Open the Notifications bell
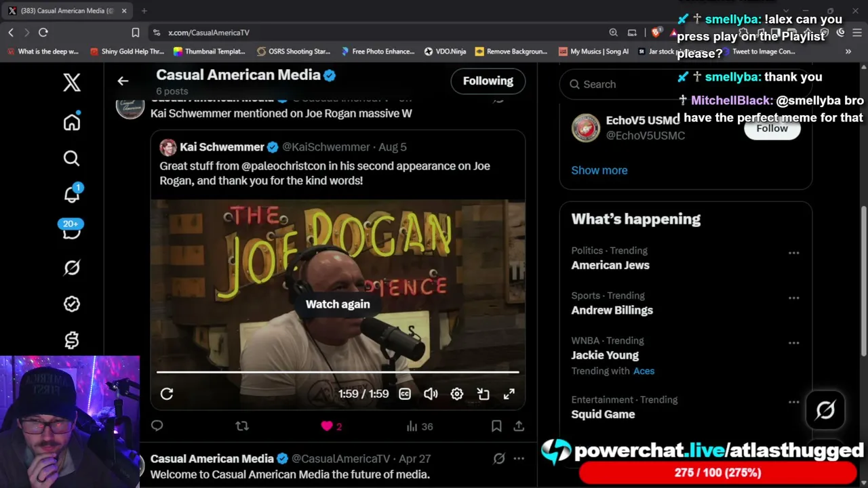This screenshot has height=488, width=868. click(72, 194)
